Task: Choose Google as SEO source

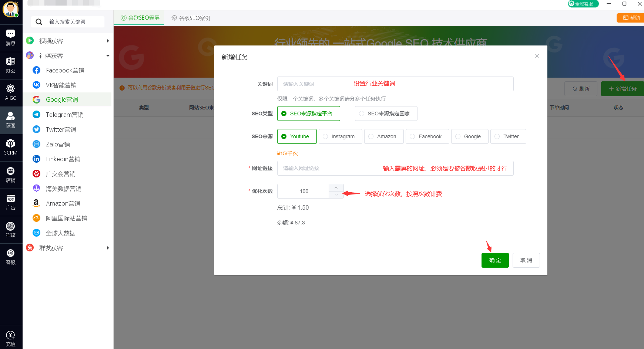Action: (x=470, y=136)
